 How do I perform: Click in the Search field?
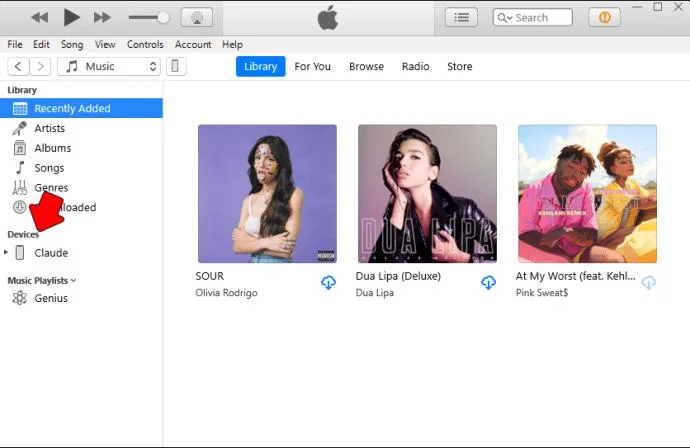click(x=533, y=18)
